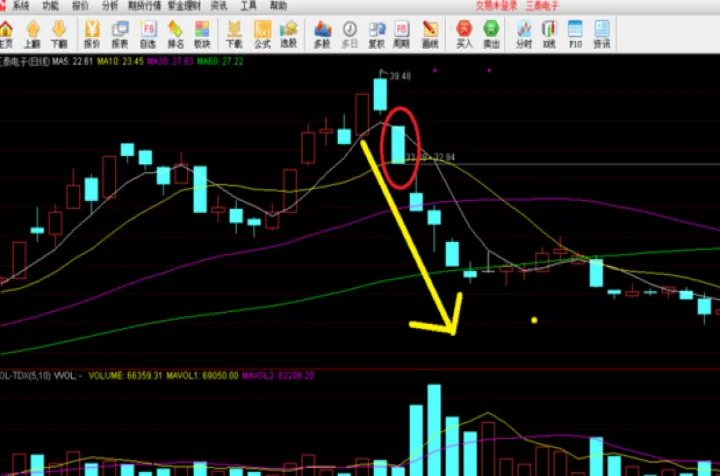
Task: Open the 工具 (Tools) menu
Action: 248,5
